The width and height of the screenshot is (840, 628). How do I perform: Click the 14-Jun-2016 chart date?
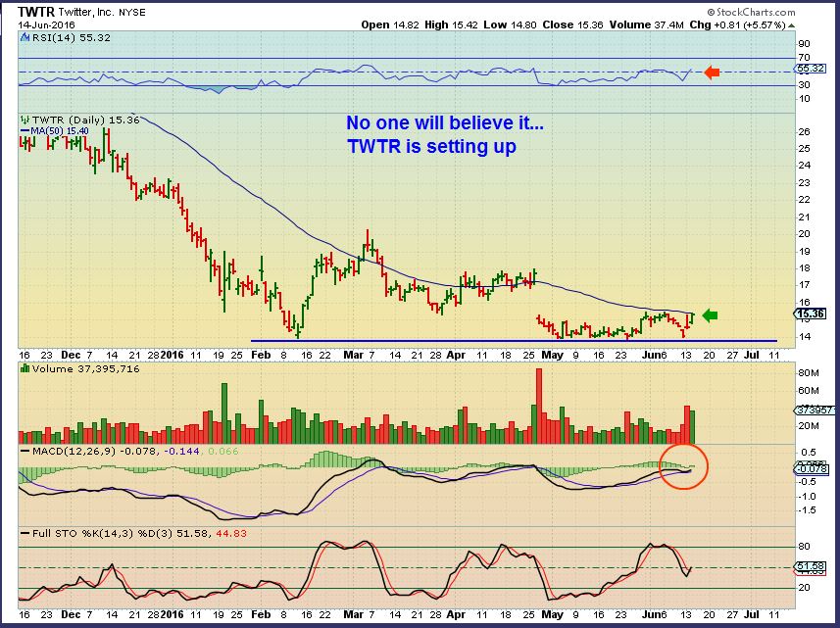click(47, 25)
